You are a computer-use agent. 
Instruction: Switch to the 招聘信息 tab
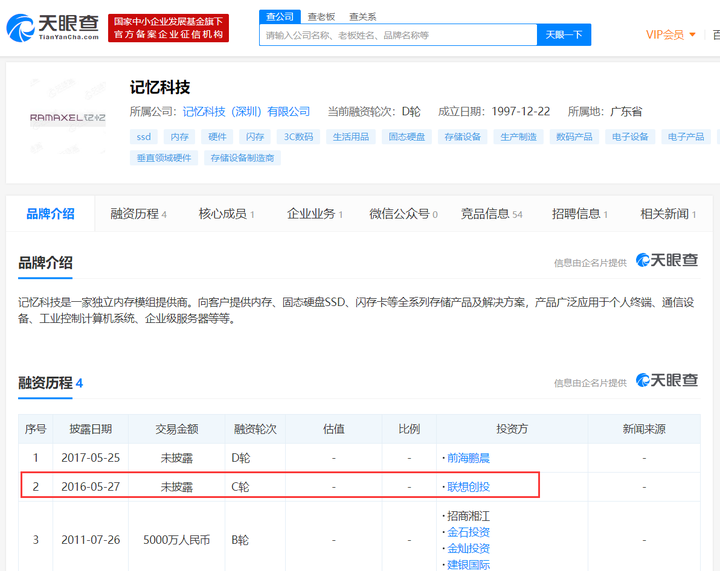[580, 214]
